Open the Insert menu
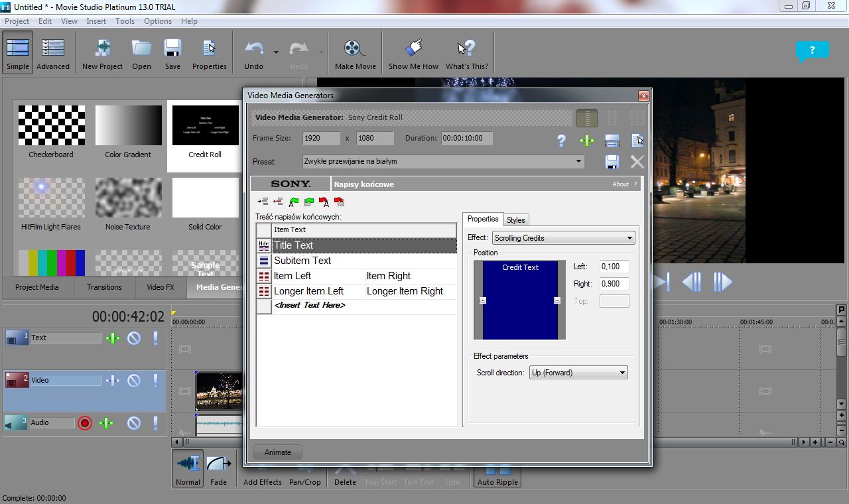 click(x=96, y=21)
